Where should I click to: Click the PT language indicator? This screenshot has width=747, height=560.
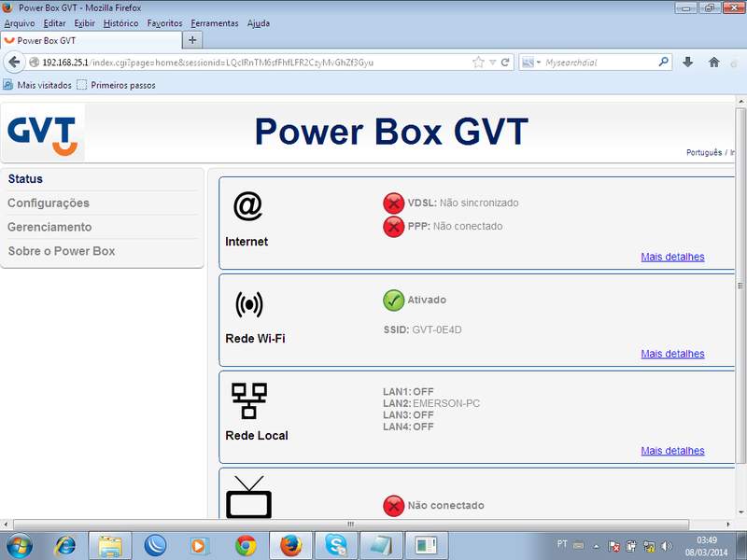point(562,544)
